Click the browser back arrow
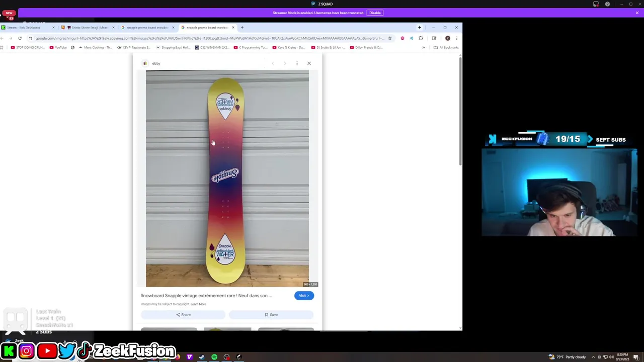This screenshot has height=362, width=644. [x=2, y=38]
